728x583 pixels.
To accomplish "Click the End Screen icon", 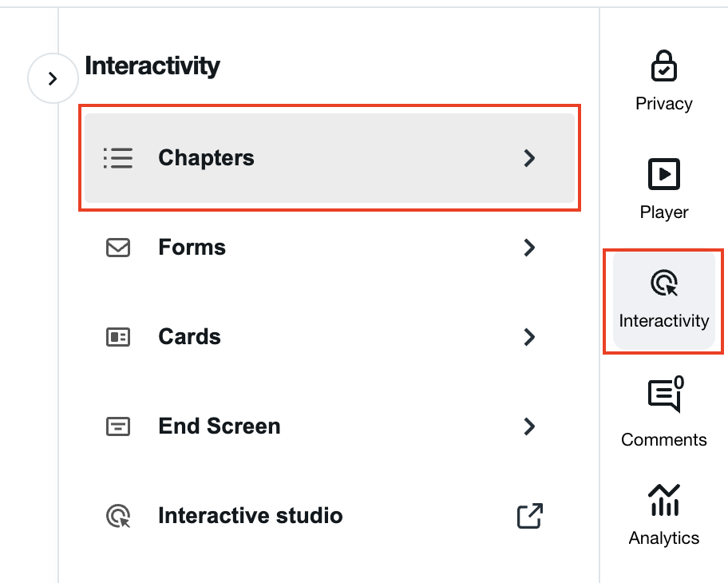I will tap(118, 426).
